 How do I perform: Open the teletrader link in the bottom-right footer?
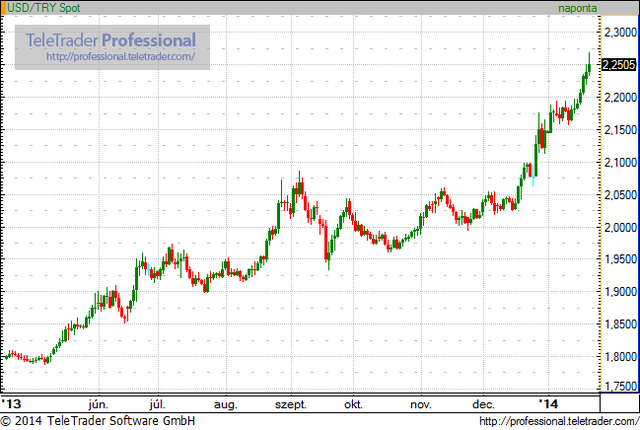(559, 421)
